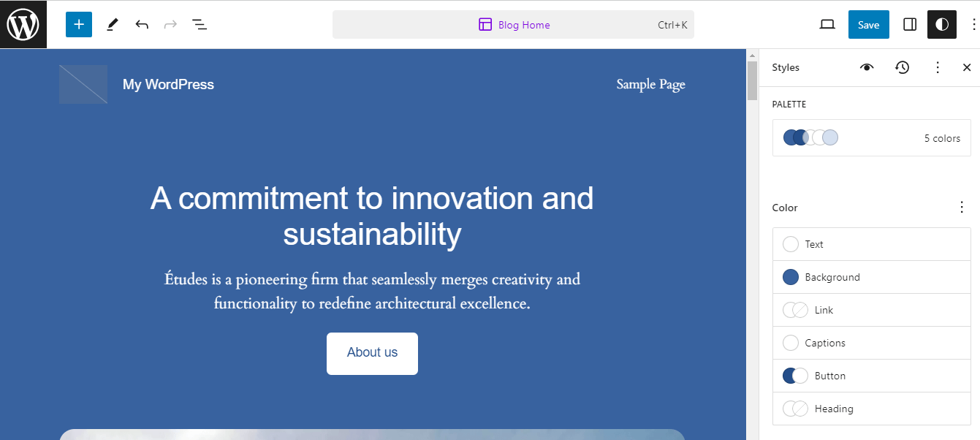
Task: Toggle the Styles half-circle button
Action: click(x=942, y=25)
